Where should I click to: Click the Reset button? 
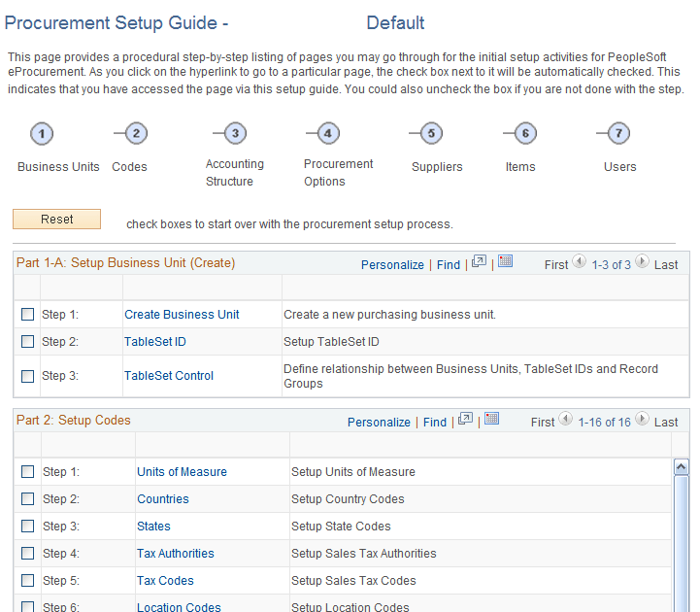56,219
